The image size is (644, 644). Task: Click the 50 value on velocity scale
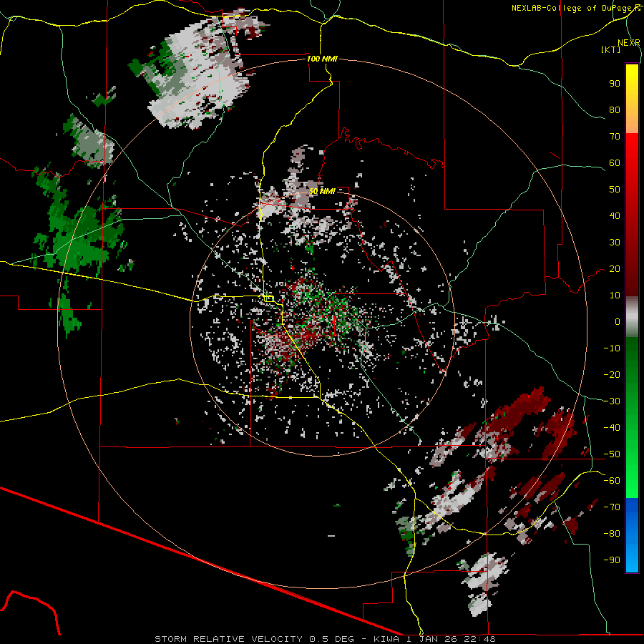[x=615, y=190]
